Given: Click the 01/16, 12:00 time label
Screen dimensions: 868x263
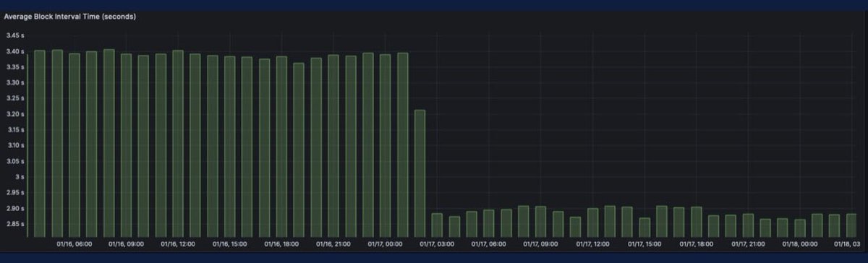Looking at the screenshot, I should (179, 244).
